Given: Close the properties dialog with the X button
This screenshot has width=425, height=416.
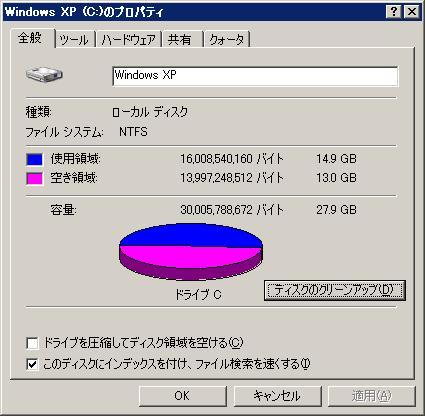Looking at the screenshot, I should coord(412,12).
